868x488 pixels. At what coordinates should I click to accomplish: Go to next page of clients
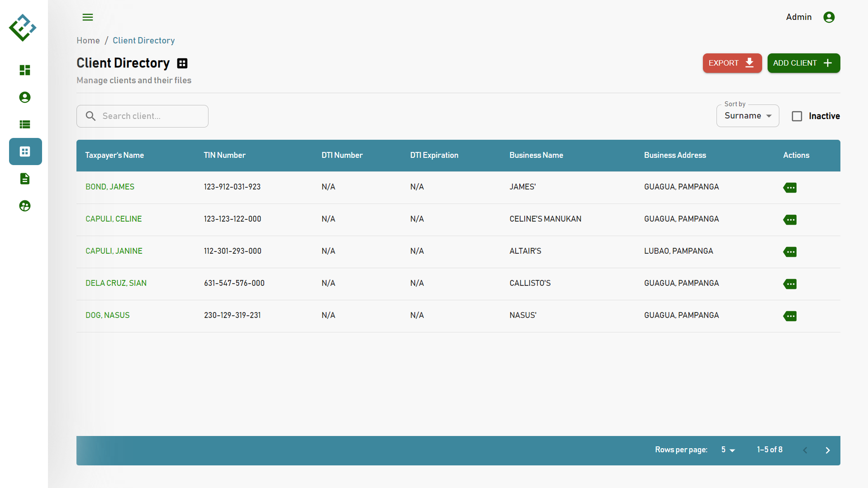pos(827,450)
